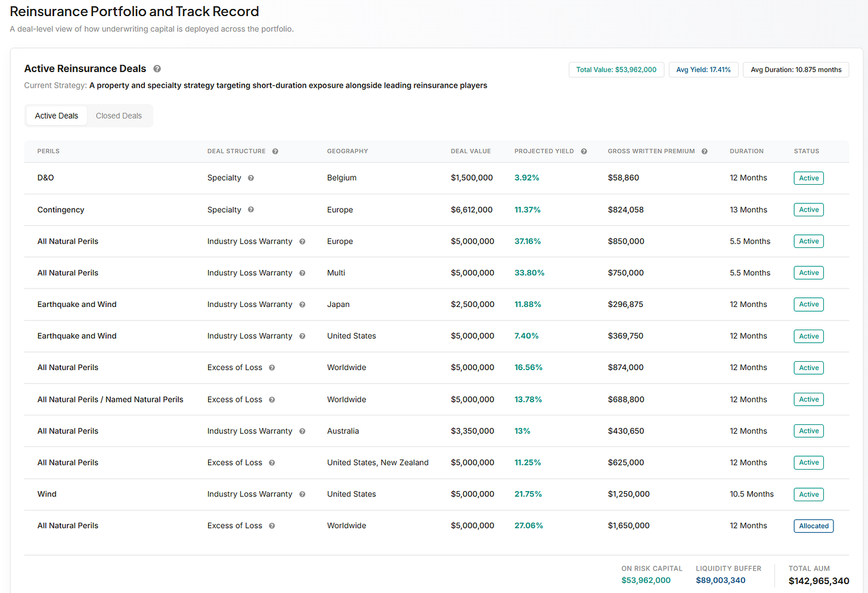This screenshot has width=868, height=593.
Task: Click Industry Loss Warranty help in Multi row
Action: point(302,273)
